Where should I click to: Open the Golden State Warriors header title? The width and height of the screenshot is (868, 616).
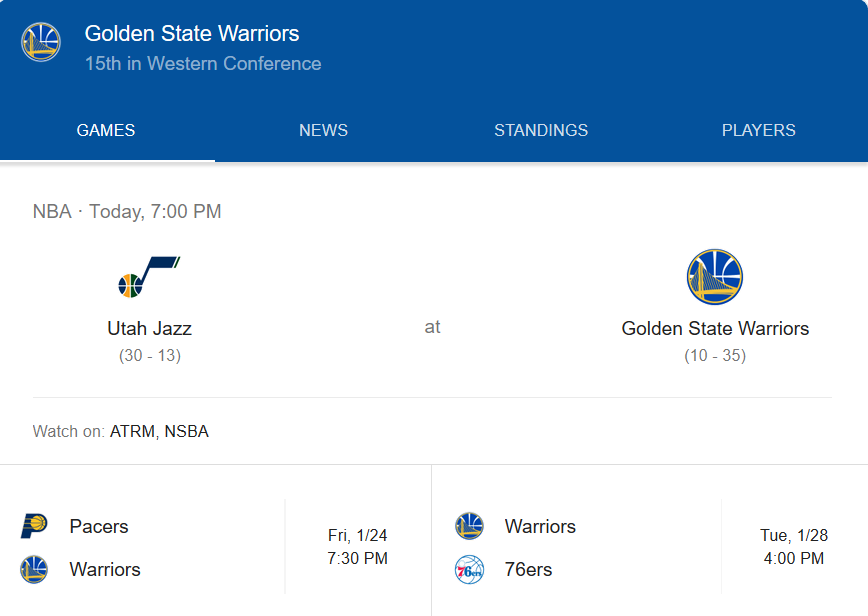coord(192,34)
